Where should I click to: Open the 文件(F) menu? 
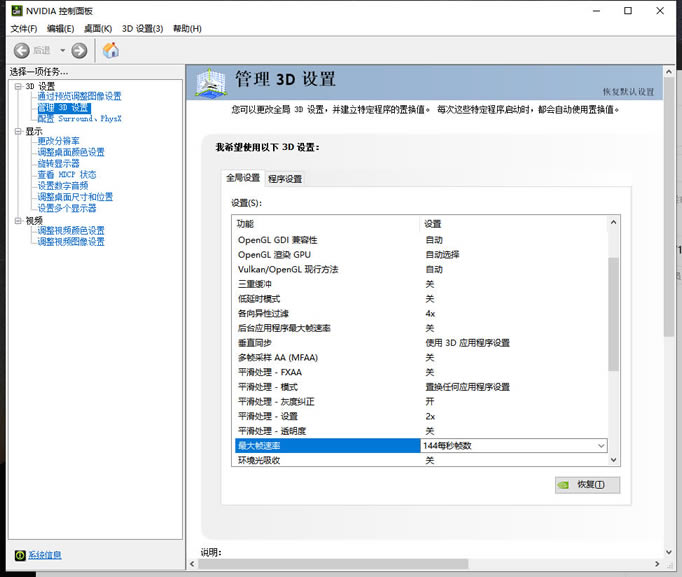(24, 29)
